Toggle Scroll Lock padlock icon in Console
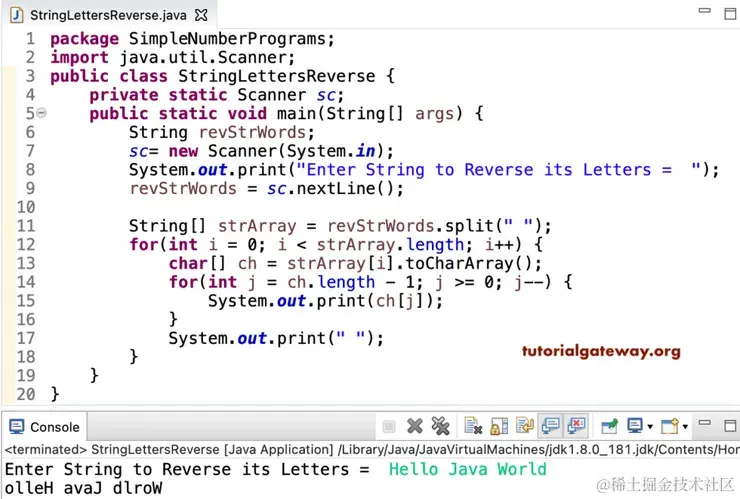 pos(499,426)
